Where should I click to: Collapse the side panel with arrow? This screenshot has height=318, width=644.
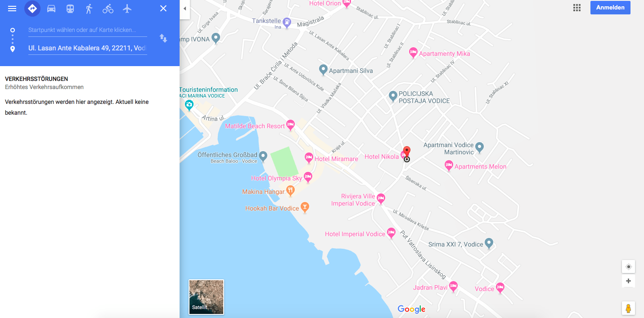(185, 9)
